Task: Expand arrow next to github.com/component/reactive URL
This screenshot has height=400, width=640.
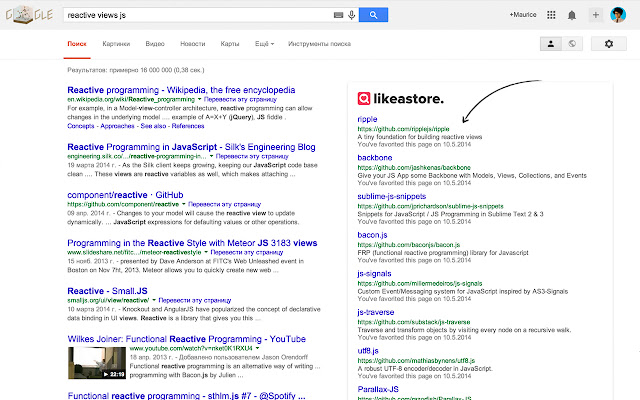Action: click(184, 204)
